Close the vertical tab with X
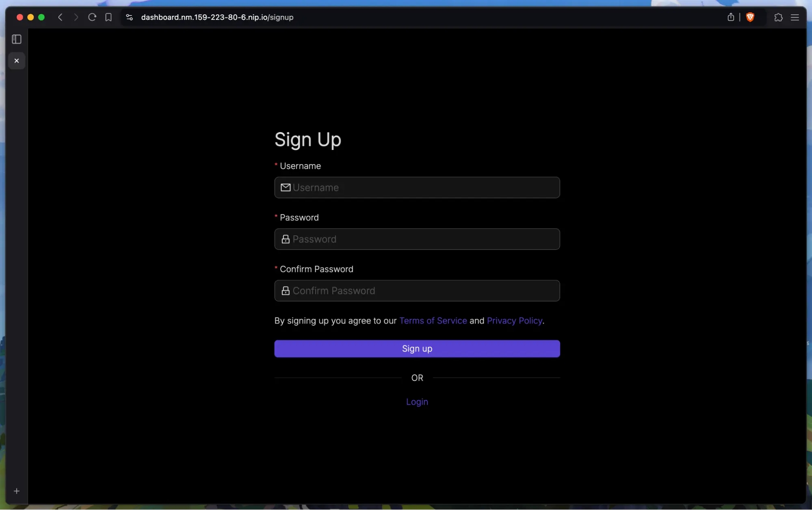This screenshot has height=510, width=812. pyautogui.click(x=17, y=61)
